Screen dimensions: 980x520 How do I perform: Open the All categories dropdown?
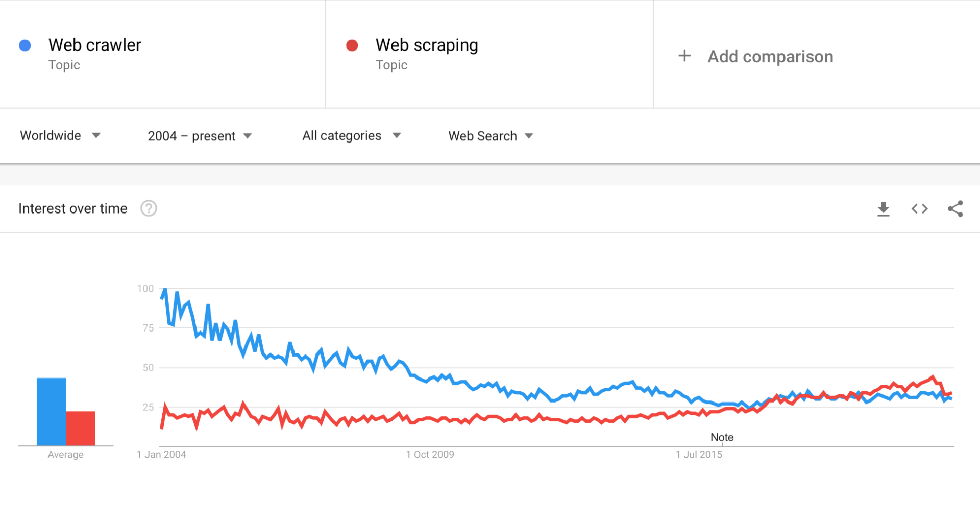(x=341, y=135)
